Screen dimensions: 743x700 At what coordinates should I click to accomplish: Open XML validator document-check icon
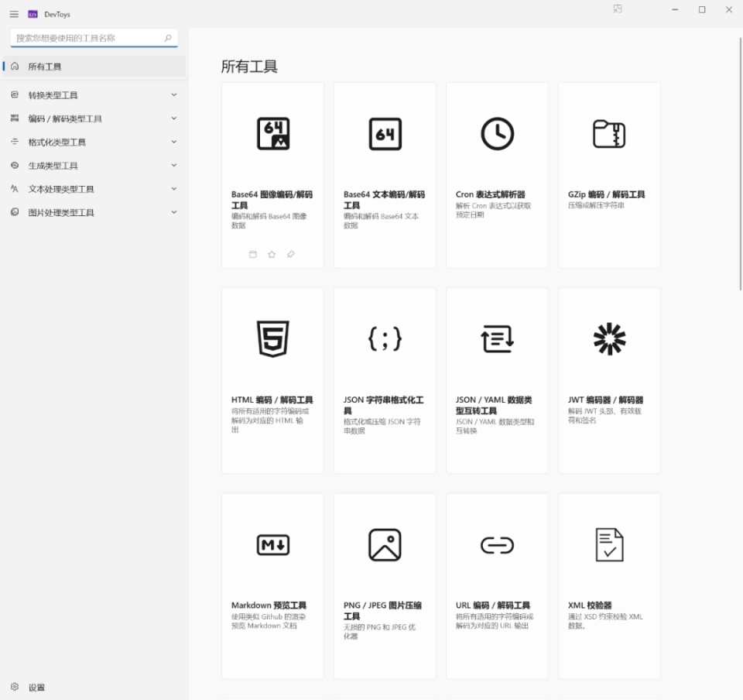(609, 545)
